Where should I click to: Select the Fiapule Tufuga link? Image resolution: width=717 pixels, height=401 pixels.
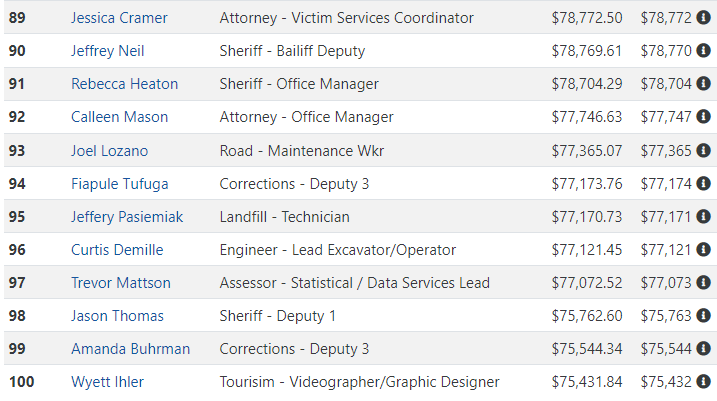pos(120,184)
